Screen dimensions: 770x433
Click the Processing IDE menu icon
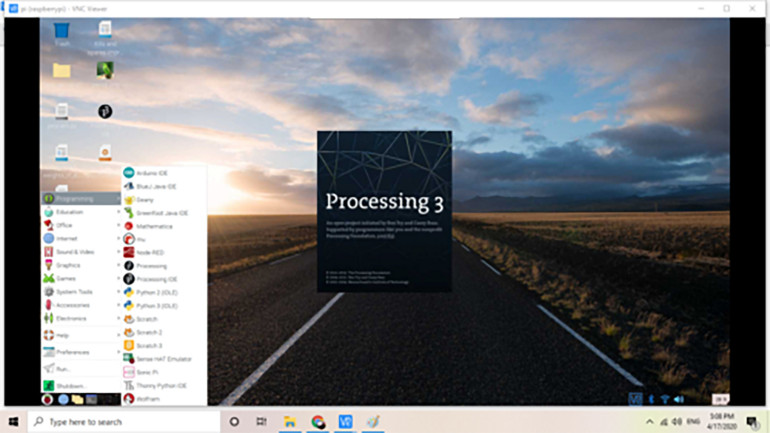pos(129,279)
